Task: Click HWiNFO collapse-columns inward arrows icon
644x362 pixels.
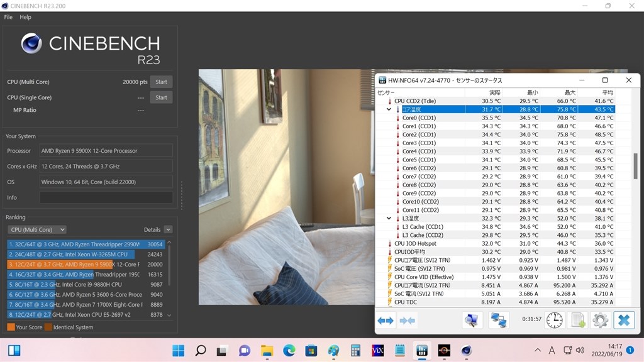Action: tap(407, 320)
